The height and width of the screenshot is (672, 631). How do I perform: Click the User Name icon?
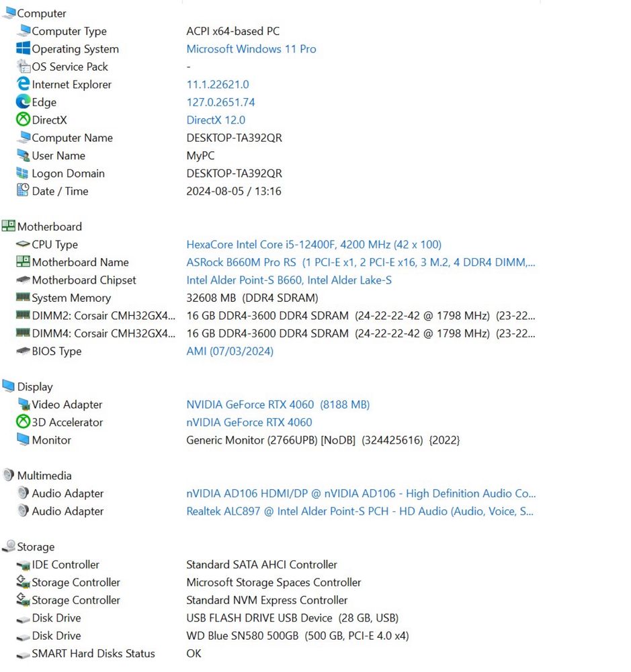(23, 155)
